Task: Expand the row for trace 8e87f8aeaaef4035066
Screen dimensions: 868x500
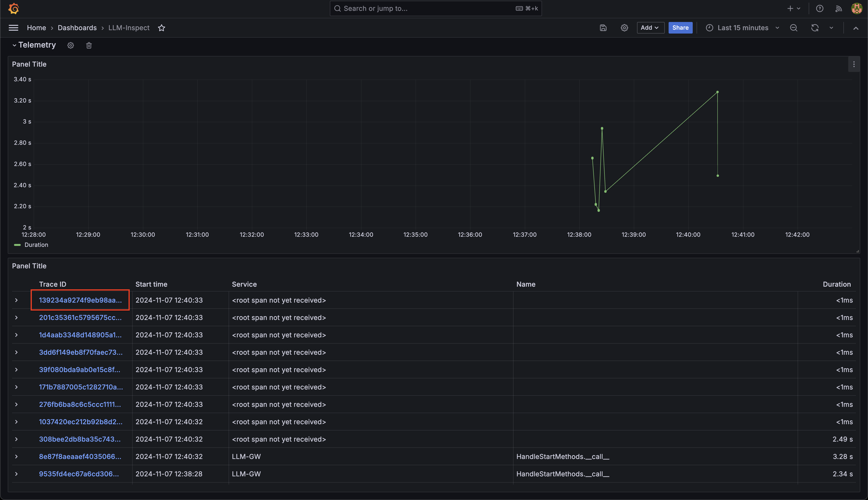Action: click(16, 456)
